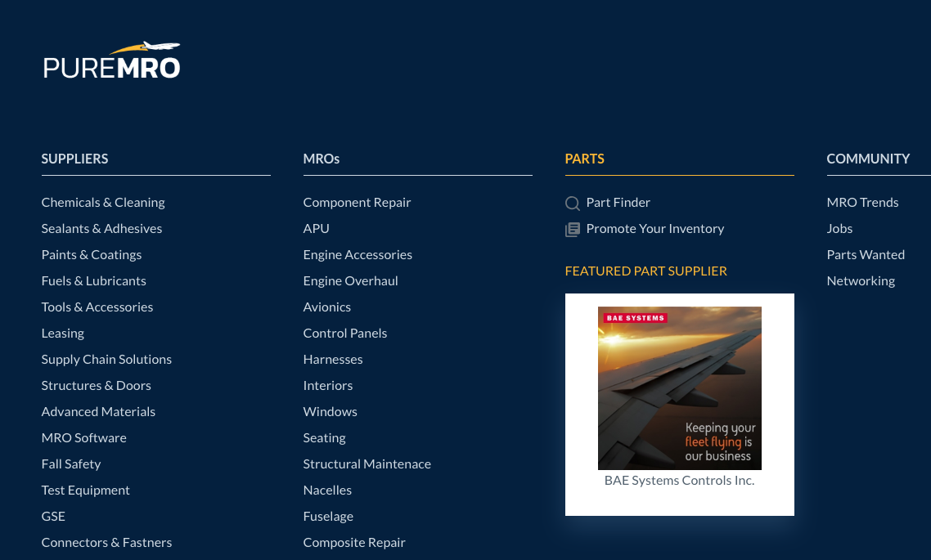Viewport: 931px width, 560px height.
Task: Open Component Repair under MROs
Action: (357, 203)
